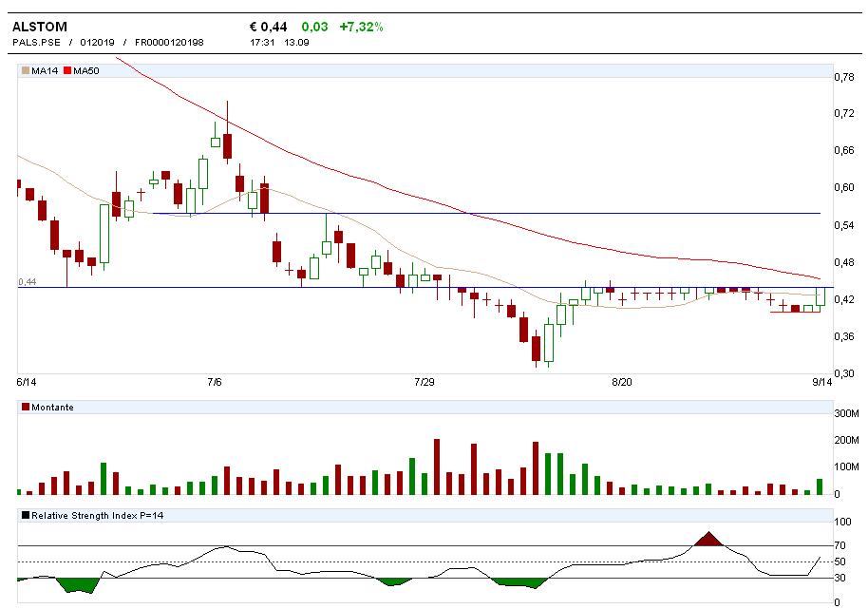Select the ALSTOM stock title

coord(39,27)
